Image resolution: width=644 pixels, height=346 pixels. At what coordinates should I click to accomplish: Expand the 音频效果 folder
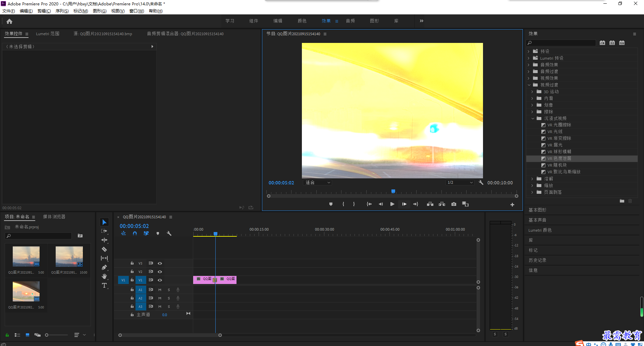click(529, 65)
